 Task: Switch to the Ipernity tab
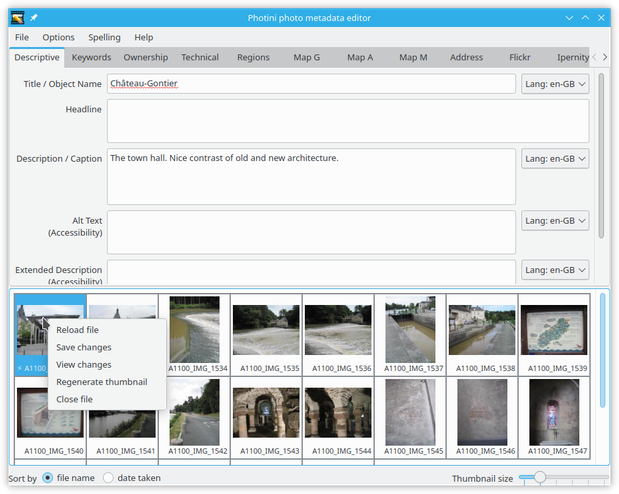click(572, 57)
